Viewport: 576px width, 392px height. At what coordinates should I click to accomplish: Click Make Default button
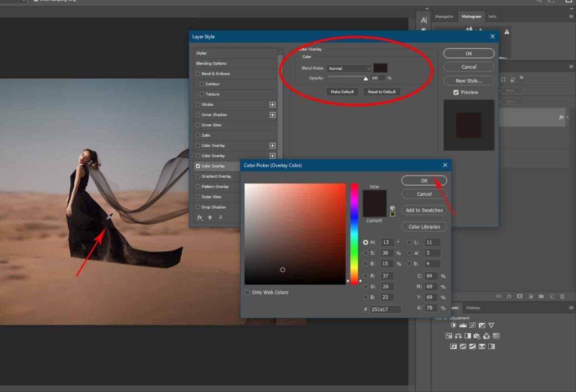[x=342, y=92]
